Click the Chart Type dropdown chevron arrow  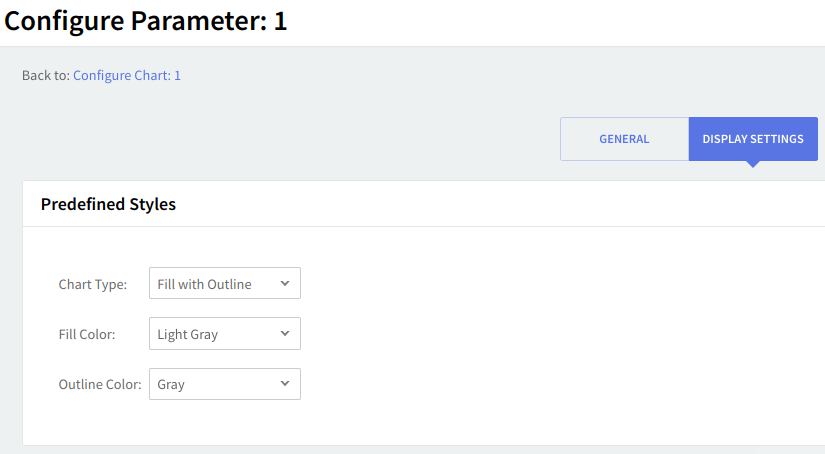(x=285, y=284)
